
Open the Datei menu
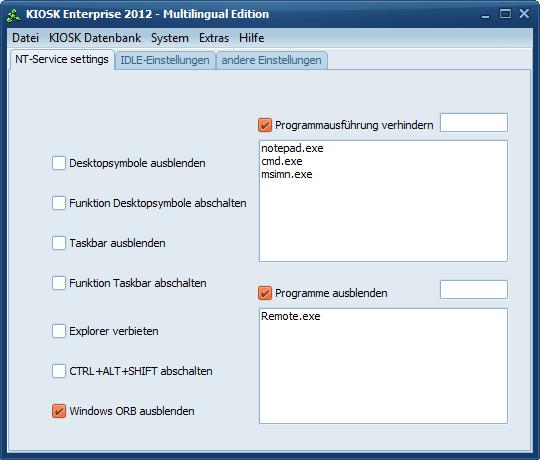(25, 38)
